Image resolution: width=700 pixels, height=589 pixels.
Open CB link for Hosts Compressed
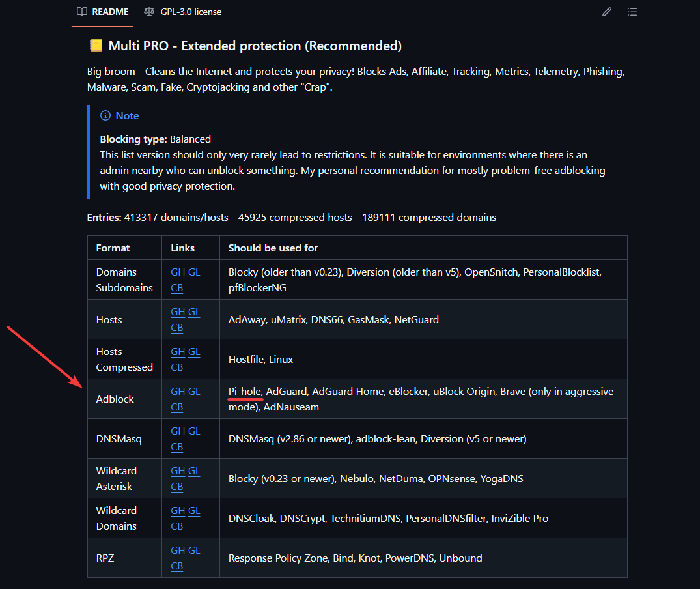177,367
